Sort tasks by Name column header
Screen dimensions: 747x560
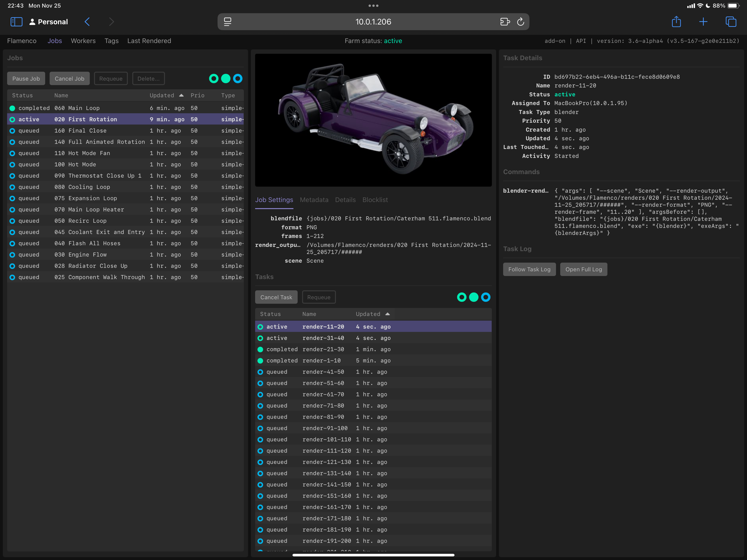(309, 314)
